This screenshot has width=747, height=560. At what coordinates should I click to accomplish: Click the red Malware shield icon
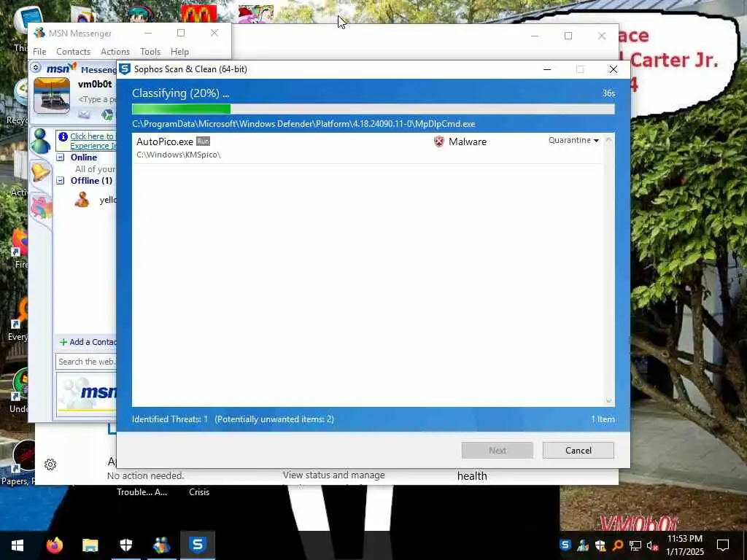[x=438, y=141]
